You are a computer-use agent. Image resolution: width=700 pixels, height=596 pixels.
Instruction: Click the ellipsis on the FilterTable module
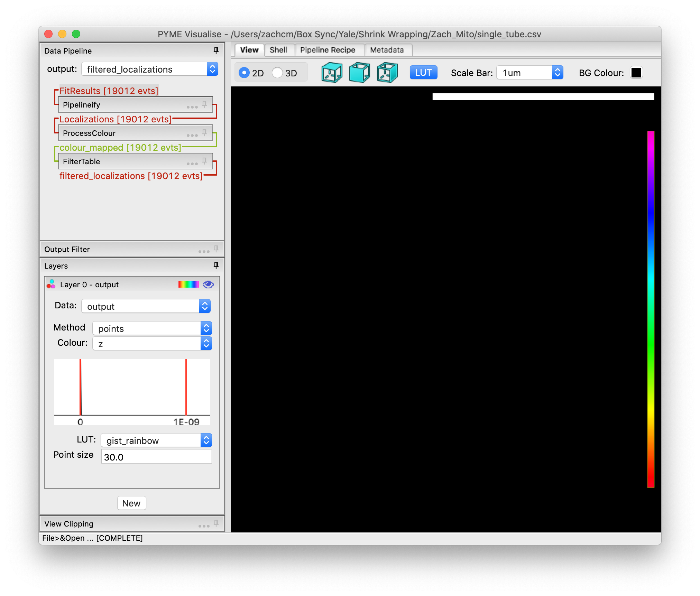pyautogui.click(x=192, y=163)
